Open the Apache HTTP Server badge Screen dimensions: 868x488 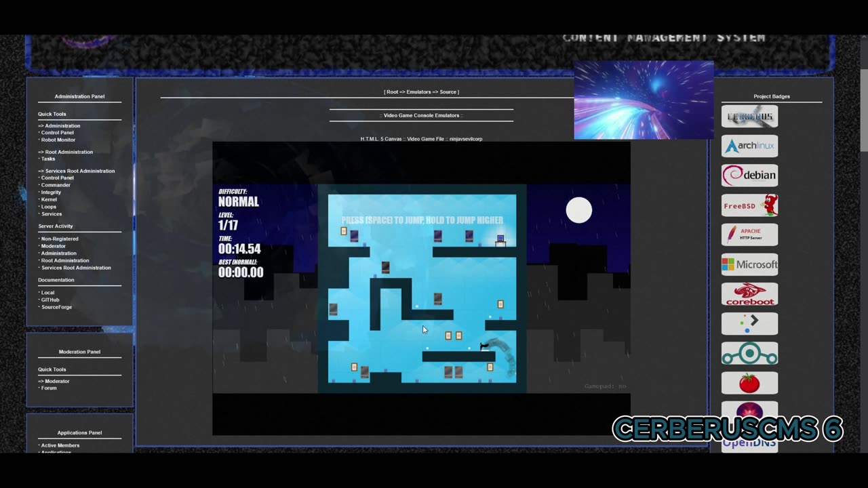click(749, 235)
